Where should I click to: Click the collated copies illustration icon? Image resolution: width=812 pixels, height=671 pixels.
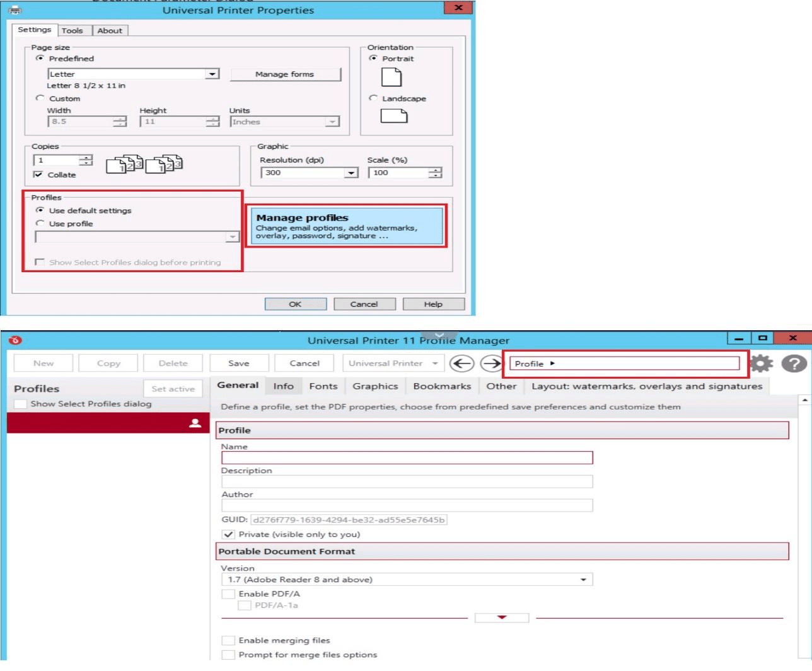(144, 164)
